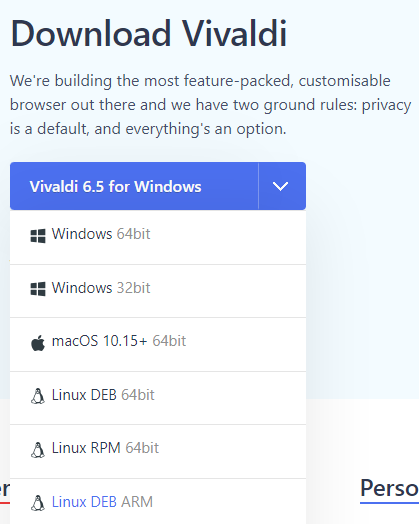The height and width of the screenshot is (524, 419).
Task: Click the Windows logo beside Windows 64bit
Action: 38,236
